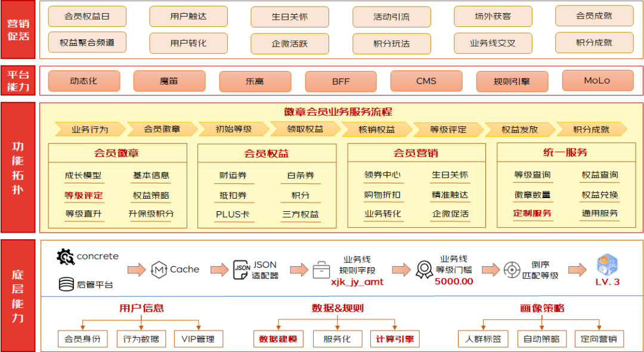
Task: Click the 业务线交叉 box
Action: click(493, 43)
